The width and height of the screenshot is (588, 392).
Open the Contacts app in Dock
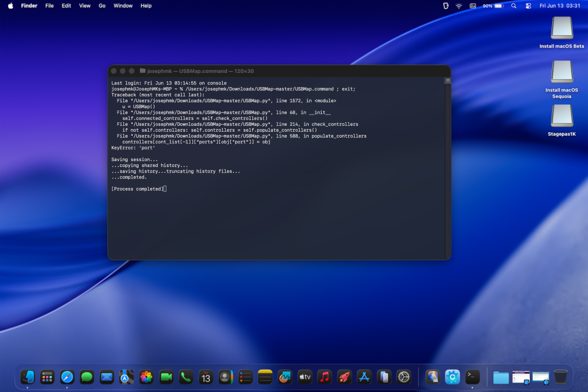tap(225, 377)
